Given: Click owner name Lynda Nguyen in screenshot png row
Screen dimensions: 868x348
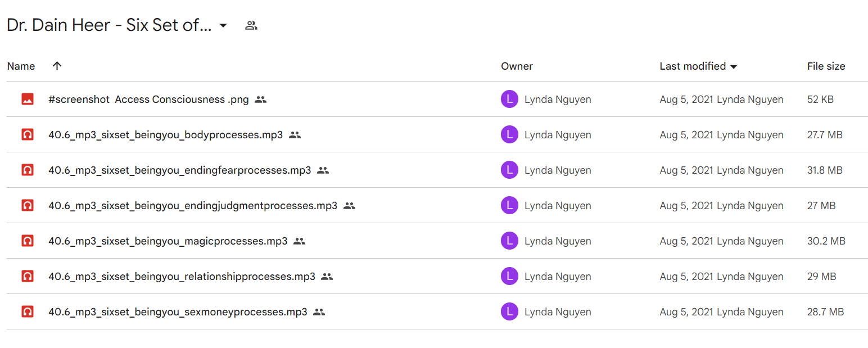Looking at the screenshot, I should [x=558, y=100].
